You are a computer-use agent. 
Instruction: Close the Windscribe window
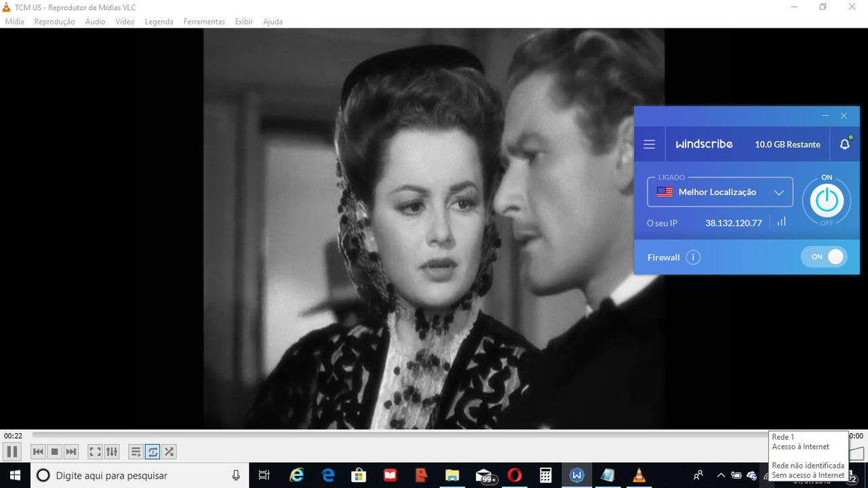coord(844,116)
